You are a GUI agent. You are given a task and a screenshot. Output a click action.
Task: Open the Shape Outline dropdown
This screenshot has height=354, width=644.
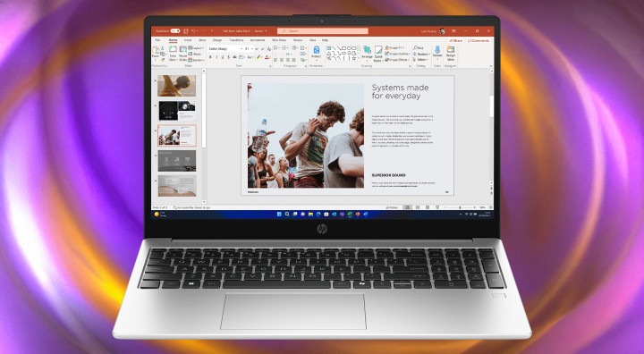pyautogui.click(x=397, y=54)
